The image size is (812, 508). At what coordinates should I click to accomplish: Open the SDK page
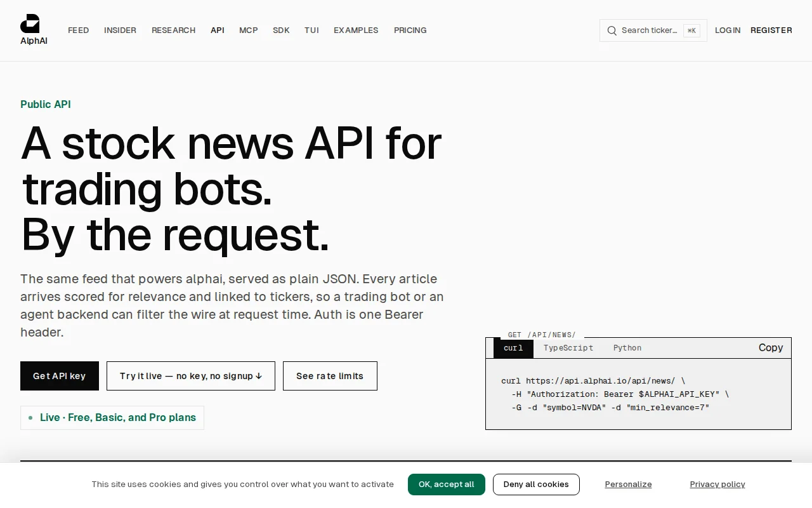281,30
